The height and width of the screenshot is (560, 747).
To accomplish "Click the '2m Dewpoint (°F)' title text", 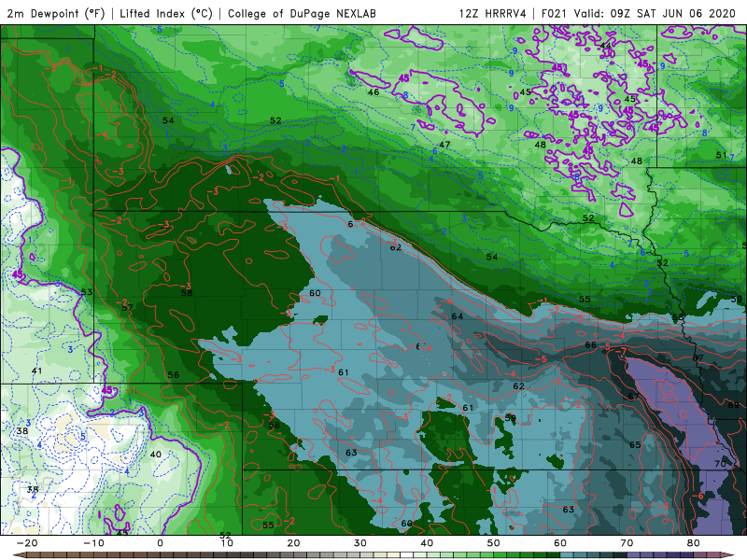I will tap(55, 13).
